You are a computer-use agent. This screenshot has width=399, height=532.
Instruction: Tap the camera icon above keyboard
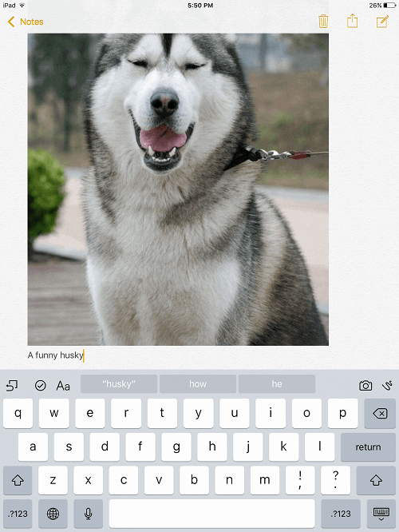tap(365, 386)
